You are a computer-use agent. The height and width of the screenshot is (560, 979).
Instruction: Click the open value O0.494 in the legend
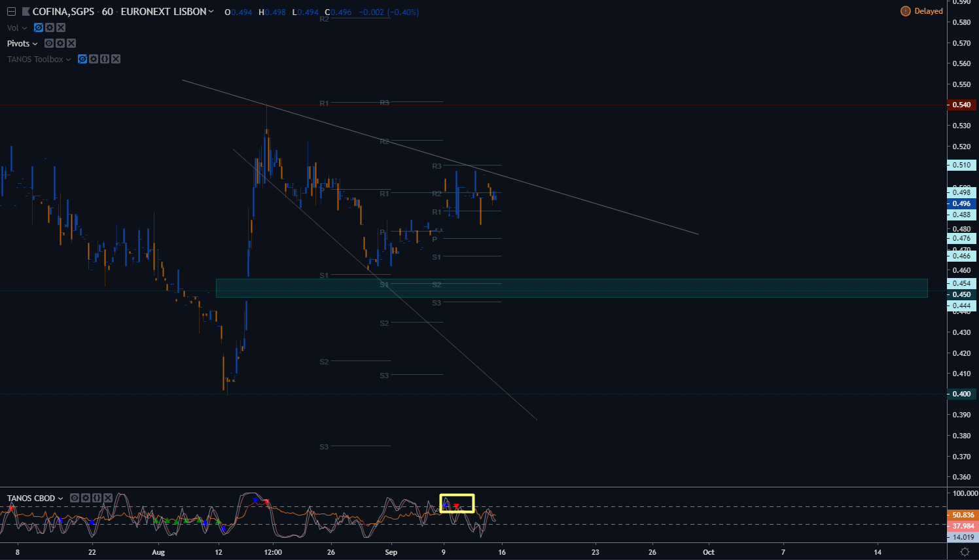pos(238,12)
